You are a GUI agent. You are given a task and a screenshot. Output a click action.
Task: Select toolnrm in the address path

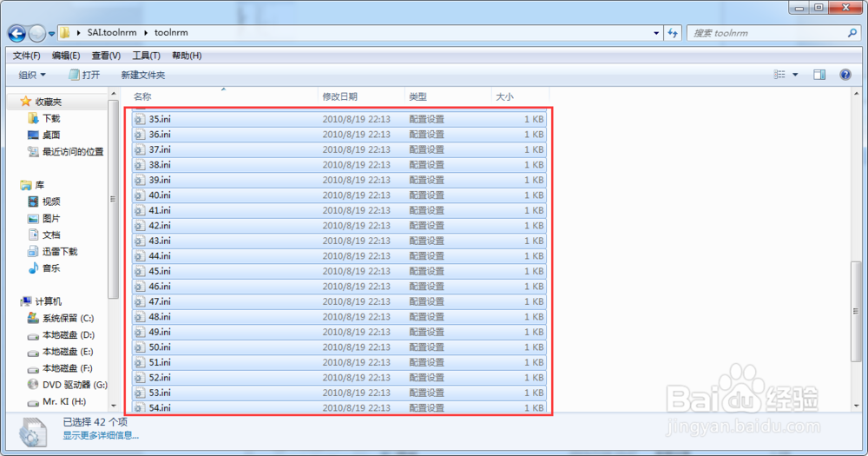[x=171, y=33]
